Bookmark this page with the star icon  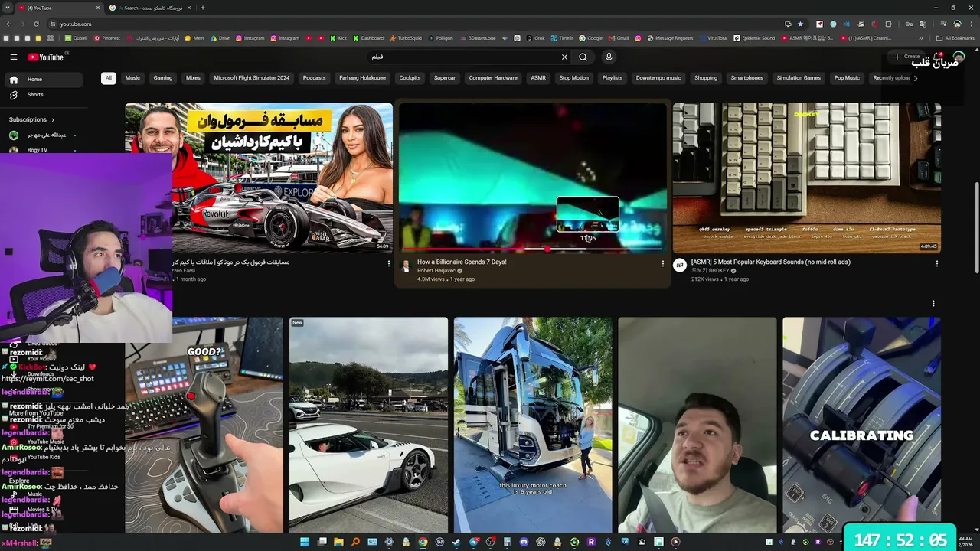(x=800, y=24)
